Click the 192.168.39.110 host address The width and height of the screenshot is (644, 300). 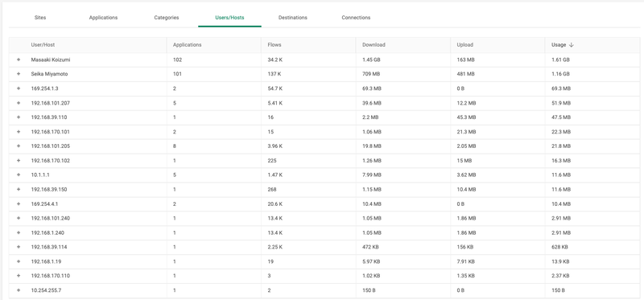(x=49, y=117)
